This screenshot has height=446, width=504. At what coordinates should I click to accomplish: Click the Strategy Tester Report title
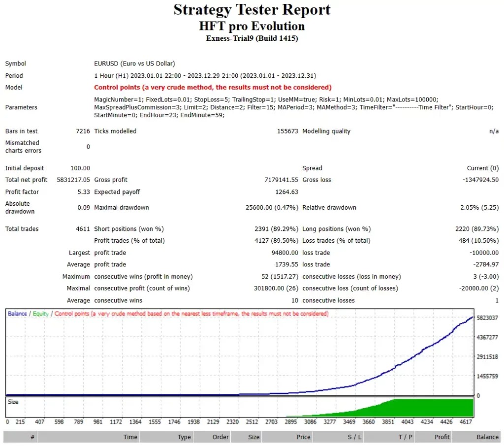pyautogui.click(x=252, y=9)
